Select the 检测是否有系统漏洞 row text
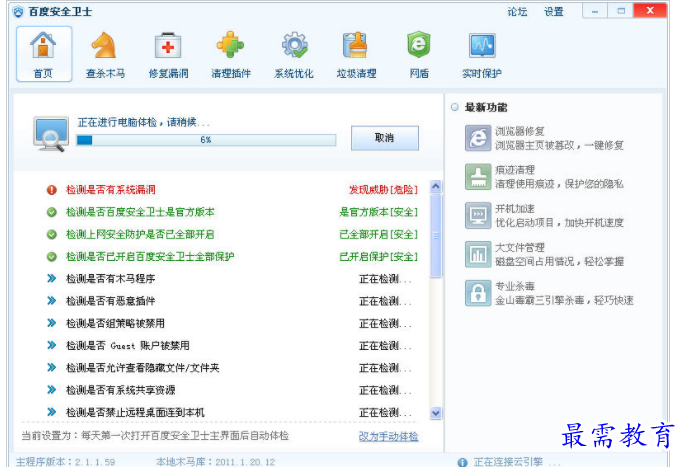Viewport: 683px width, 467px height. pos(111,190)
